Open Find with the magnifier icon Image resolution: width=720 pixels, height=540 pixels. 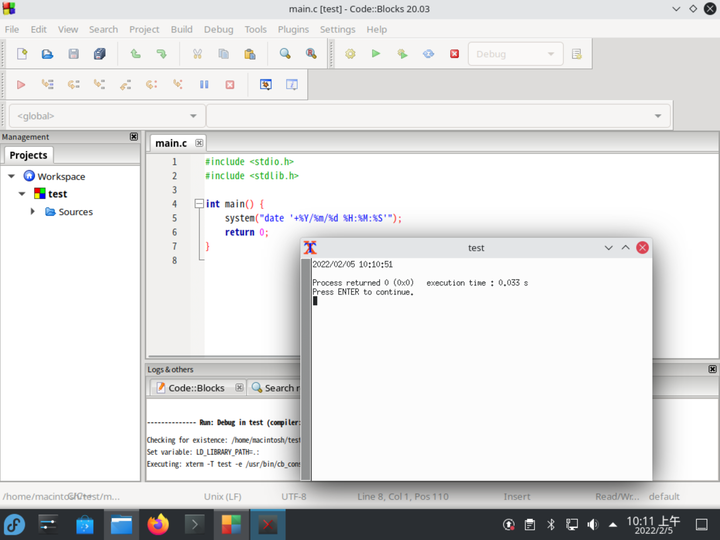pos(285,54)
